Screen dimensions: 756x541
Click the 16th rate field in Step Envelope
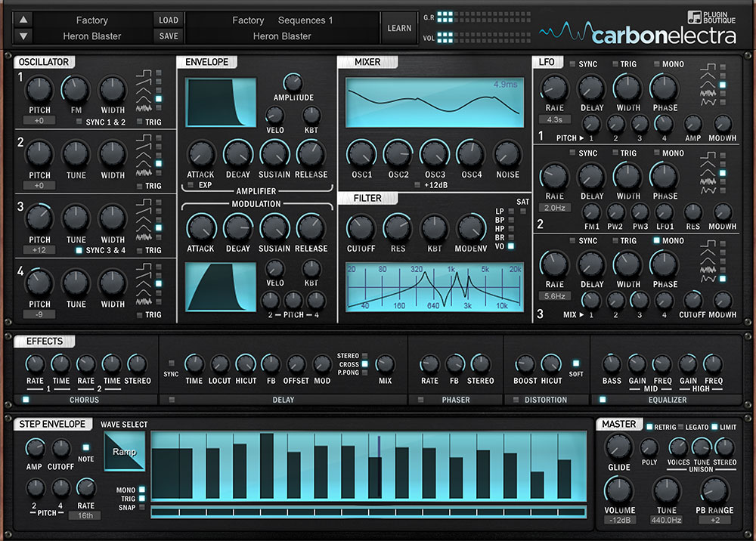click(84, 515)
